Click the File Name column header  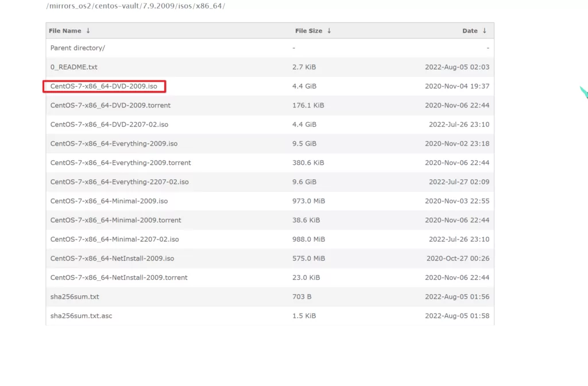[x=65, y=31]
